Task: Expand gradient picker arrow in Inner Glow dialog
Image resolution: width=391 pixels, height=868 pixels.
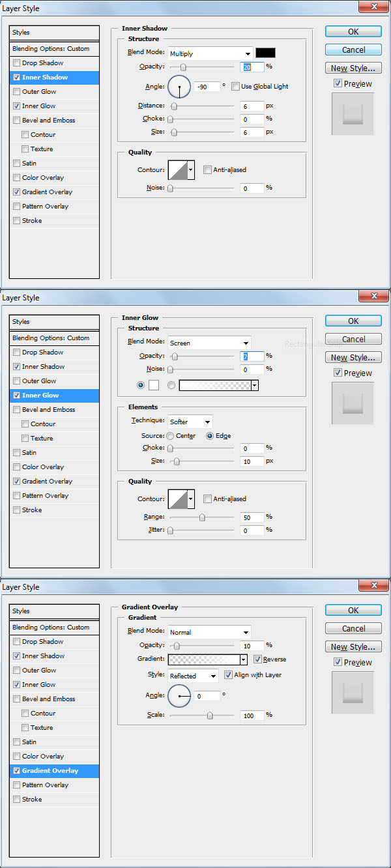Action: (x=255, y=385)
